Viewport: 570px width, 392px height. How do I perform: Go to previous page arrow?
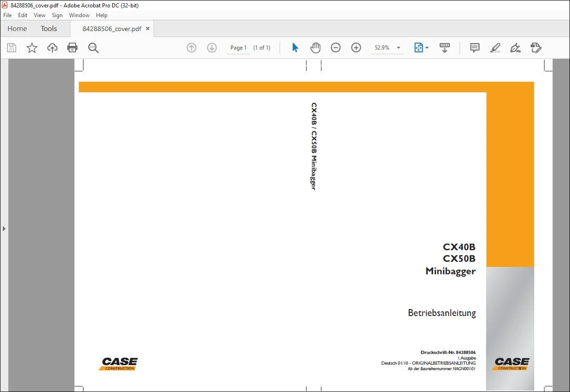pyautogui.click(x=192, y=48)
